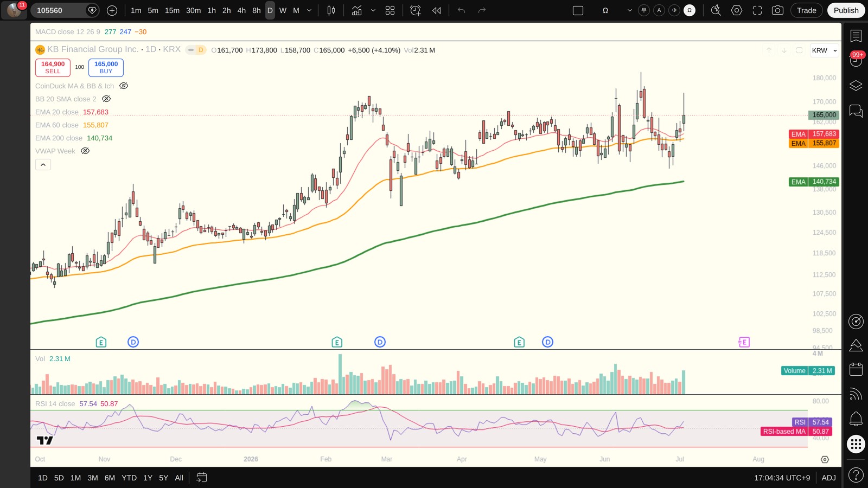Click the dividend D marker near March
This screenshot has width=868, height=488.
pos(380,342)
